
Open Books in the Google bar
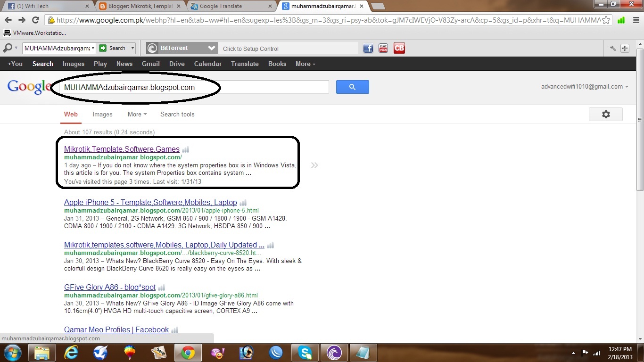coord(277,64)
